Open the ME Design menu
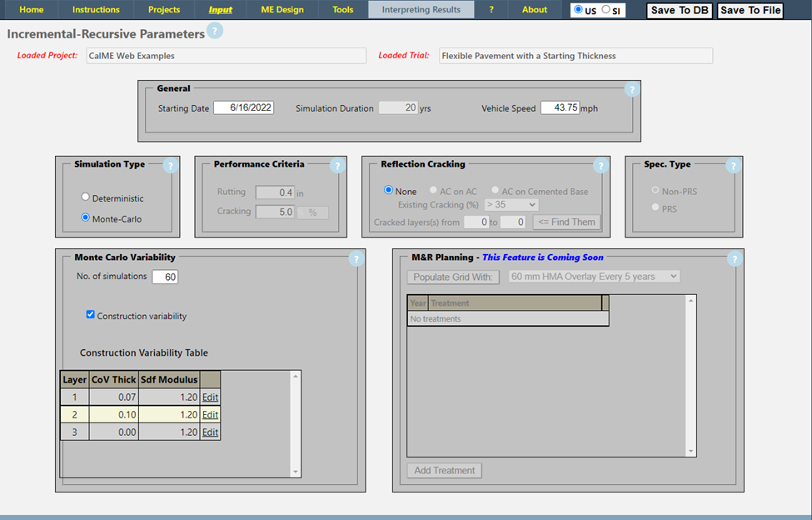 pyautogui.click(x=282, y=10)
